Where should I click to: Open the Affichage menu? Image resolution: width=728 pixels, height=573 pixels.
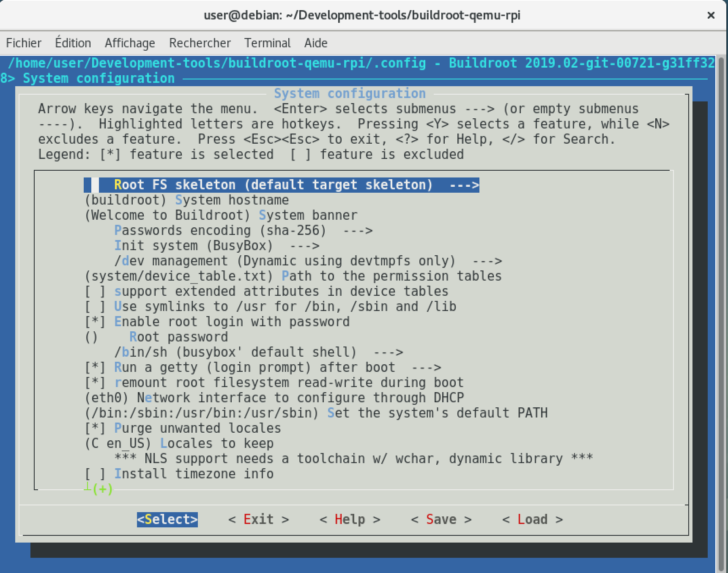(x=130, y=43)
